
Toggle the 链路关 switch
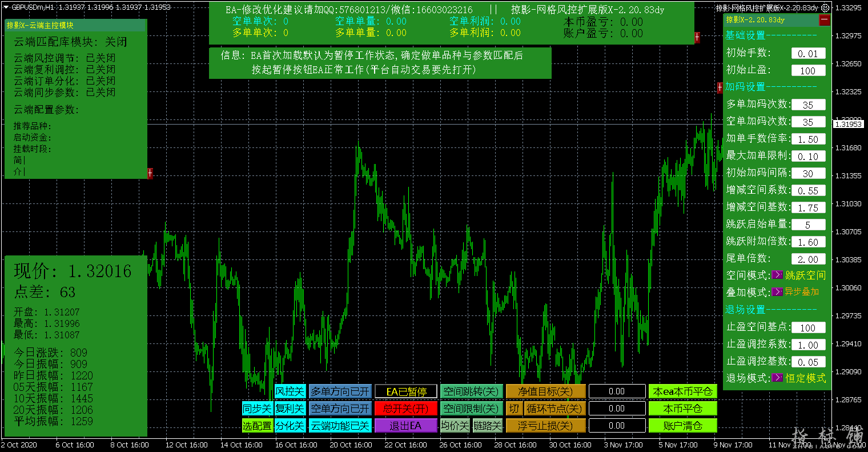488,426
